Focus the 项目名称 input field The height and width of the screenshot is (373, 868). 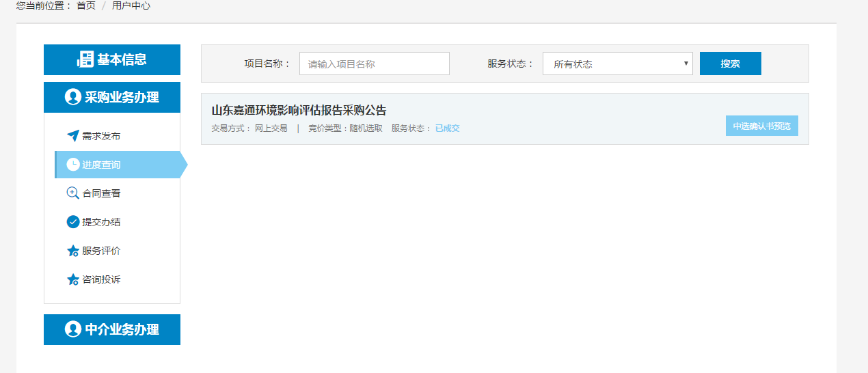tap(374, 64)
